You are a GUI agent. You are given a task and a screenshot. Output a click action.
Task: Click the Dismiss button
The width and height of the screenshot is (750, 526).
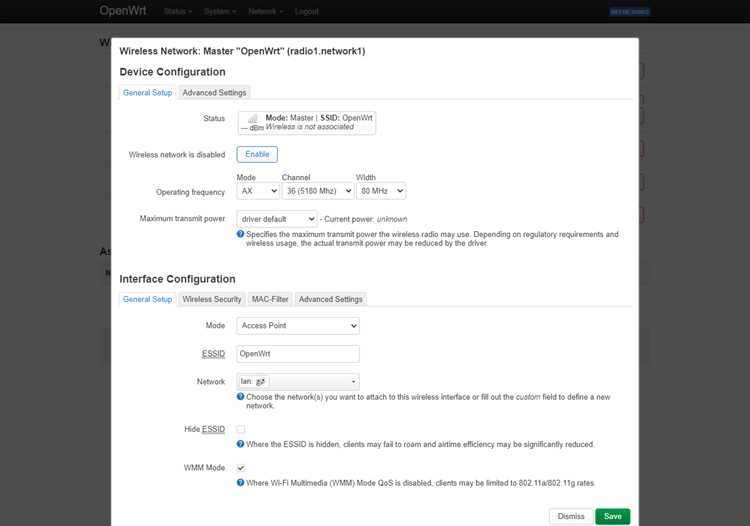[x=571, y=516]
